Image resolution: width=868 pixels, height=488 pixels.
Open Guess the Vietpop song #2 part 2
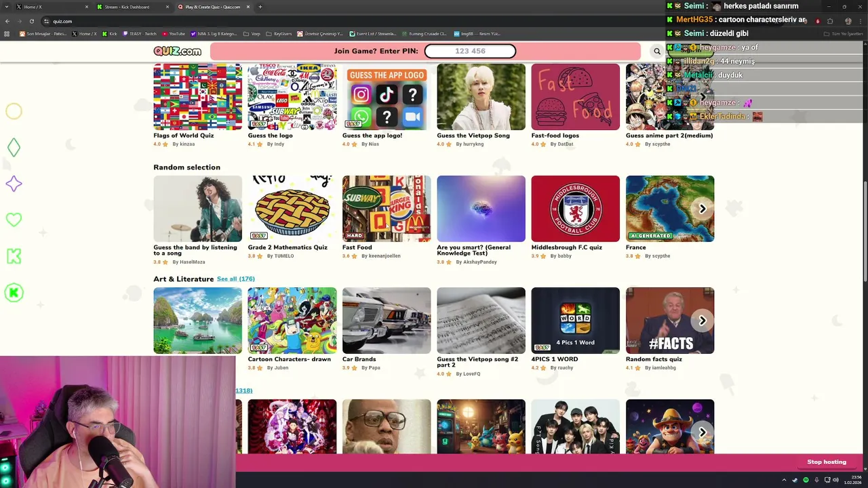click(x=481, y=321)
